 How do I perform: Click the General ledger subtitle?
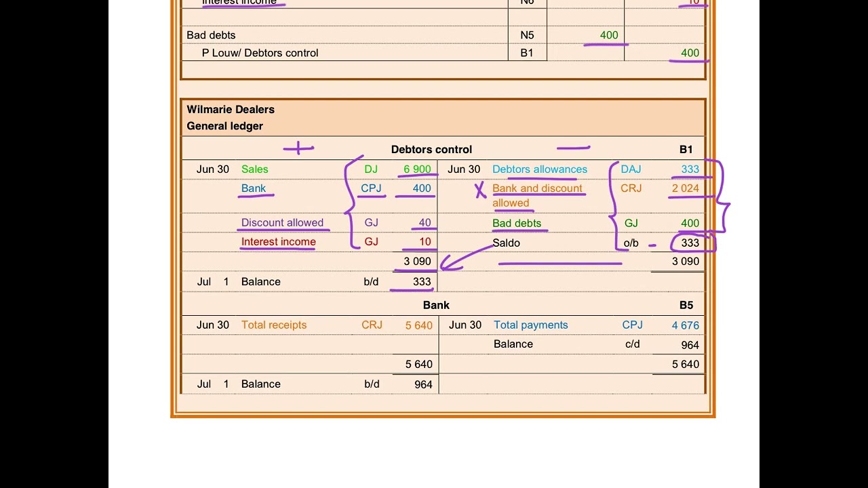(x=224, y=126)
